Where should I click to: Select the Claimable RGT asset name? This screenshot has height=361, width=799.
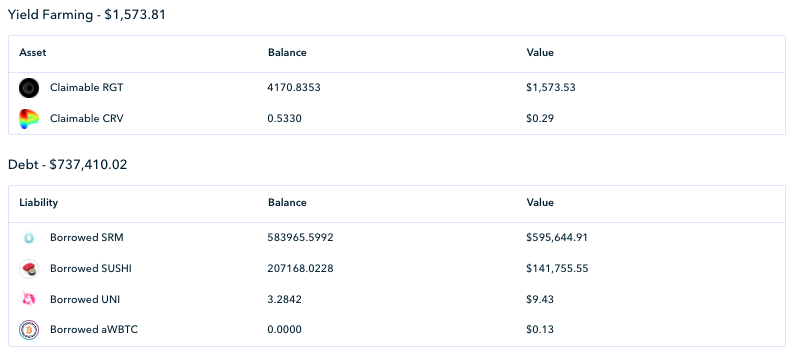[x=87, y=87]
